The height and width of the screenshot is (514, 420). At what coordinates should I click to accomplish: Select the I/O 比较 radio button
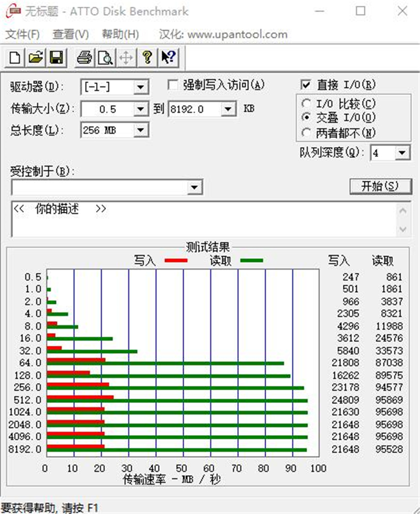click(x=306, y=104)
